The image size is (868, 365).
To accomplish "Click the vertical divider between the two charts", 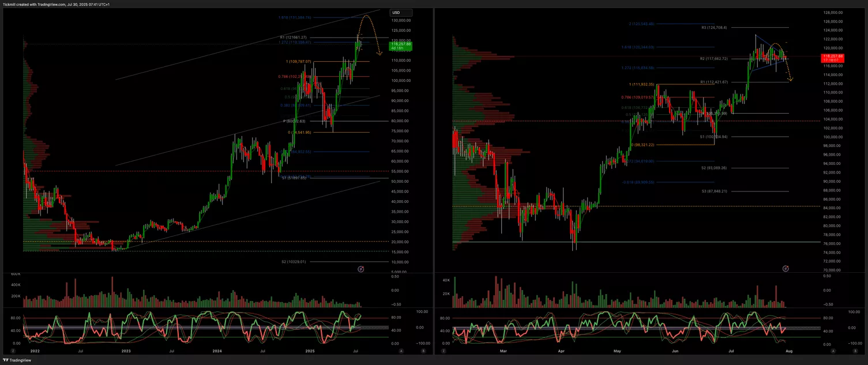I will point(434,173).
